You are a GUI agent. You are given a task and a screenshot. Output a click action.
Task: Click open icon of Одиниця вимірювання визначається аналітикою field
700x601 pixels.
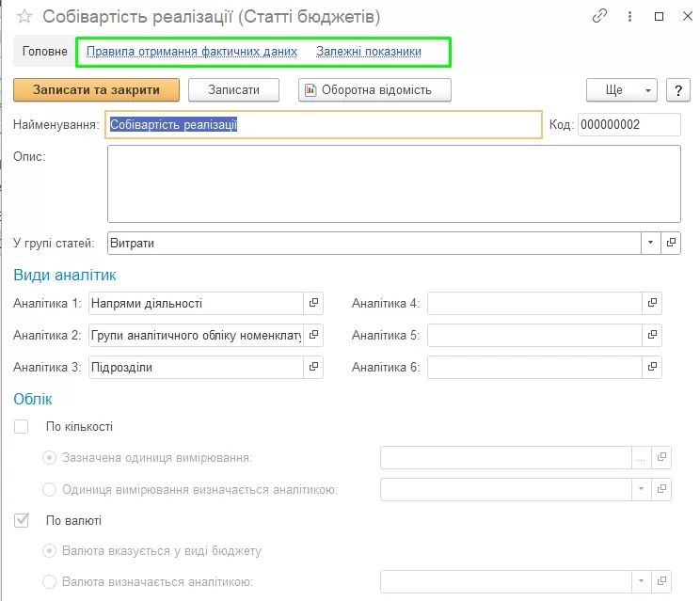click(x=661, y=489)
